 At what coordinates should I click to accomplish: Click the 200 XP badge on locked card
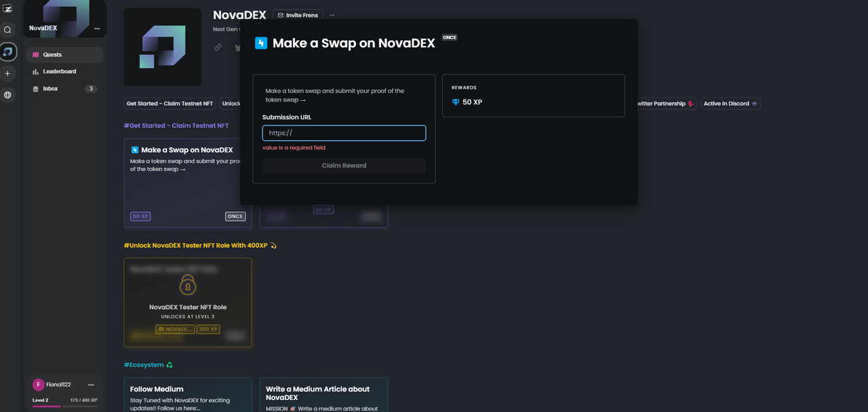tap(208, 329)
